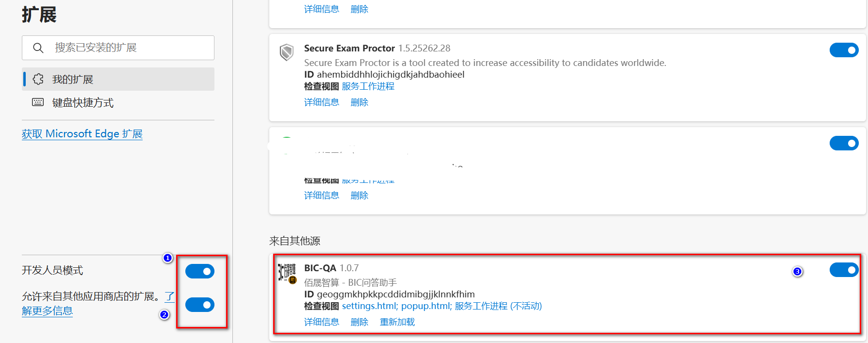Click the Secure Exam Proctor shield icon

(287, 52)
